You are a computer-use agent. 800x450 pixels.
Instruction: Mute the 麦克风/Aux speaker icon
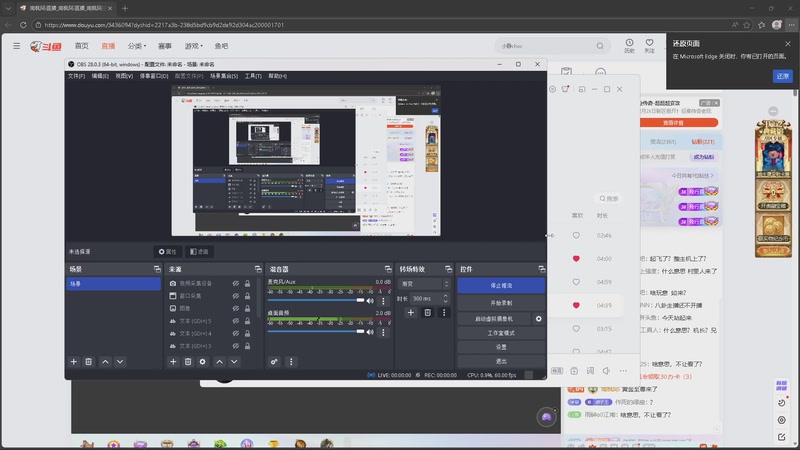click(370, 301)
